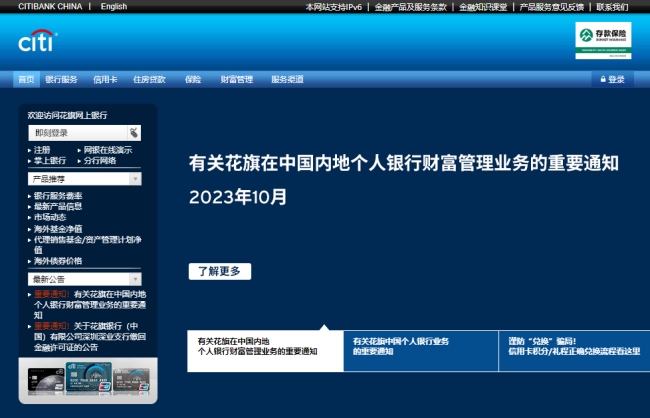
Task: Open 联系我们 contact link
Action: pos(612,7)
